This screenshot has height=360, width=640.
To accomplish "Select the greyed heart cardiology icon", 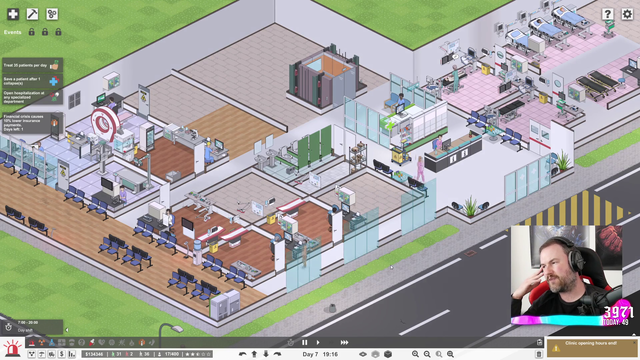I will coord(102,342).
